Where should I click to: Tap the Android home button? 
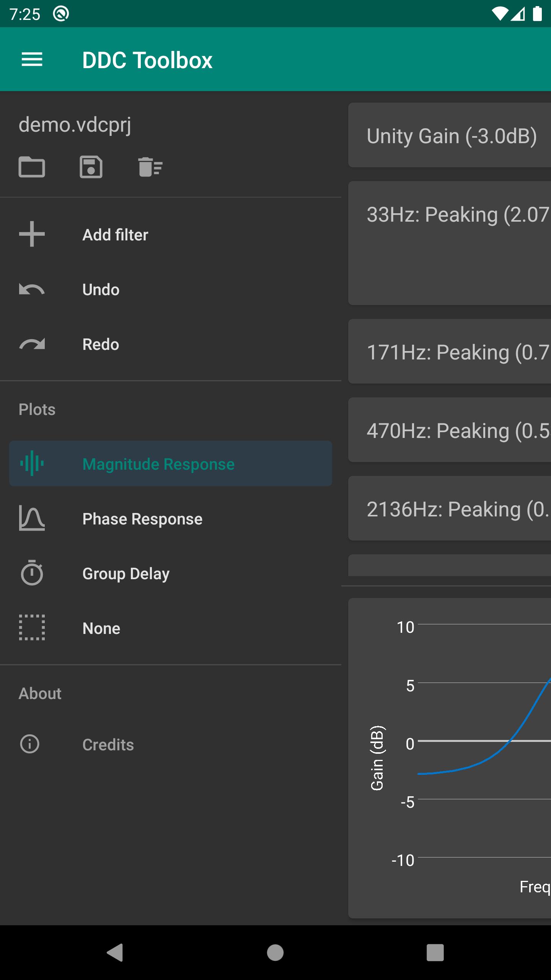(275, 952)
